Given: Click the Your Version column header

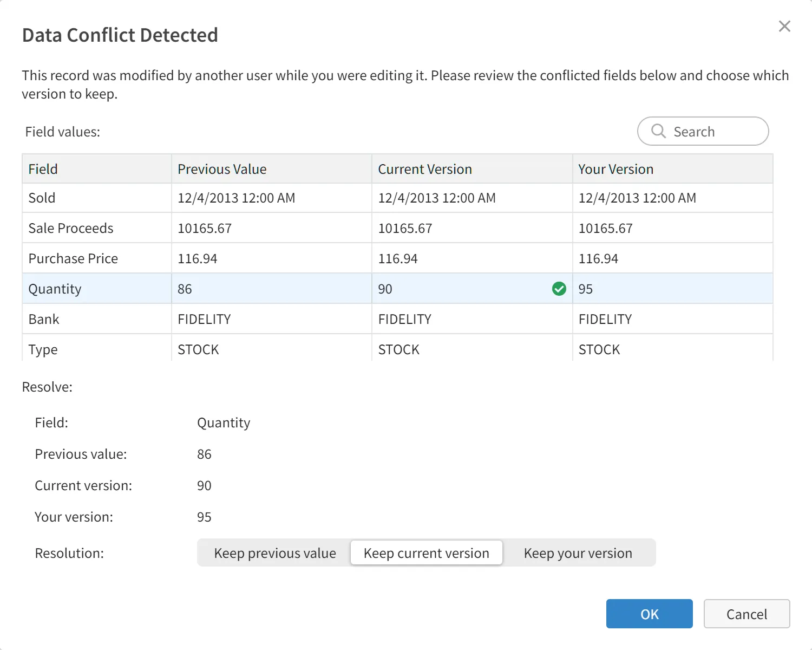Looking at the screenshot, I should [x=615, y=169].
